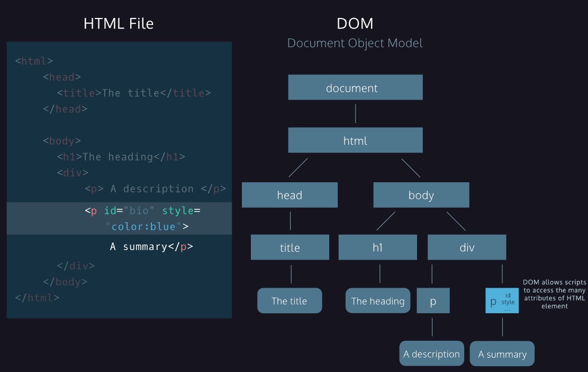Click the 'DOM allows scripts to access' note
Viewport: 588px width, 372px height.
[554, 294]
